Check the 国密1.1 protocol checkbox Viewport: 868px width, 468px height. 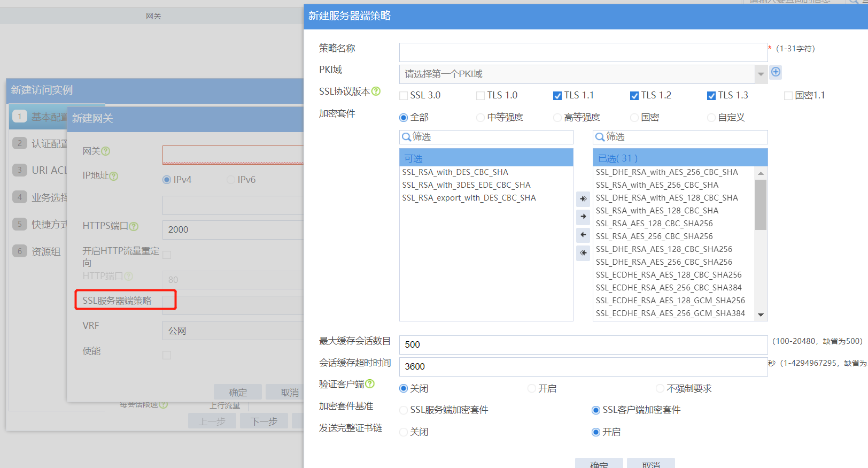tap(788, 96)
